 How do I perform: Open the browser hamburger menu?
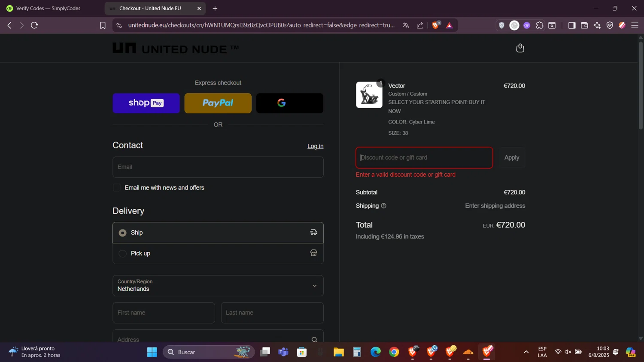click(635, 25)
